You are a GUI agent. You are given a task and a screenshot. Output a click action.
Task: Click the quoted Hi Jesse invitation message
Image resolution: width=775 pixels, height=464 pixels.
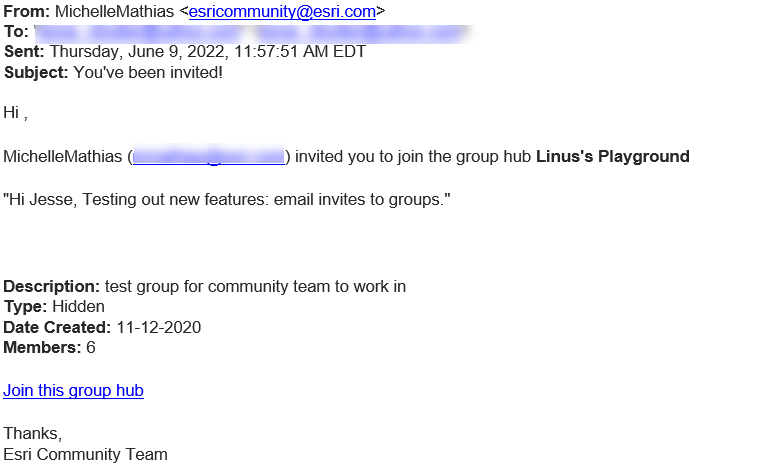pos(227,200)
